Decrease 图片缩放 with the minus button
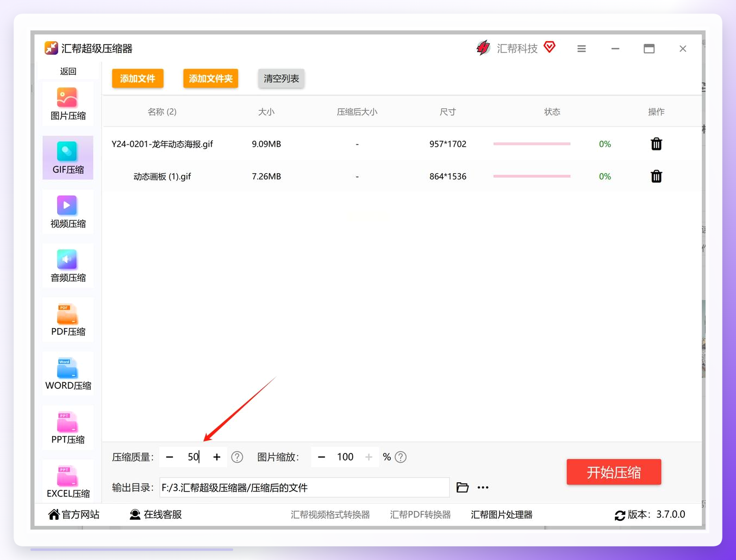The image size is (736, 560). pos(321,457)
